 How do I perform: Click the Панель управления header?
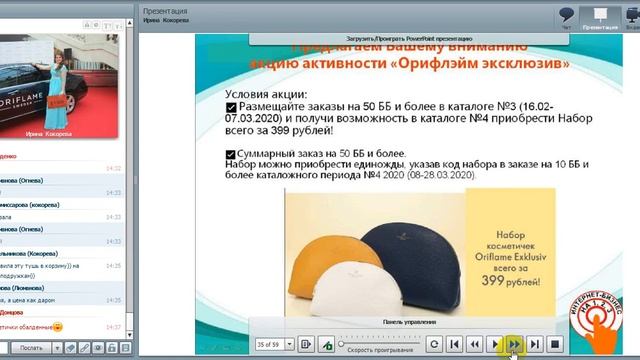coord(409,322)
